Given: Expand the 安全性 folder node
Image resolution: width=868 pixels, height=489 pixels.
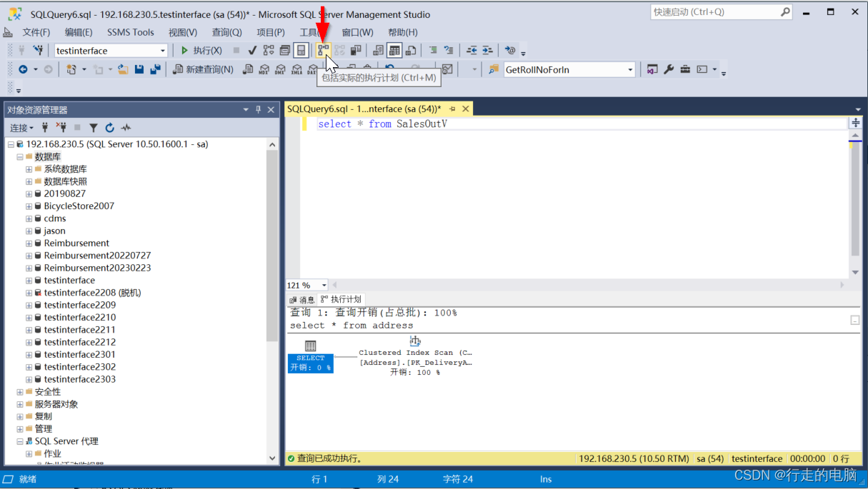Looking at the screenshot, I should coord(20,392).
